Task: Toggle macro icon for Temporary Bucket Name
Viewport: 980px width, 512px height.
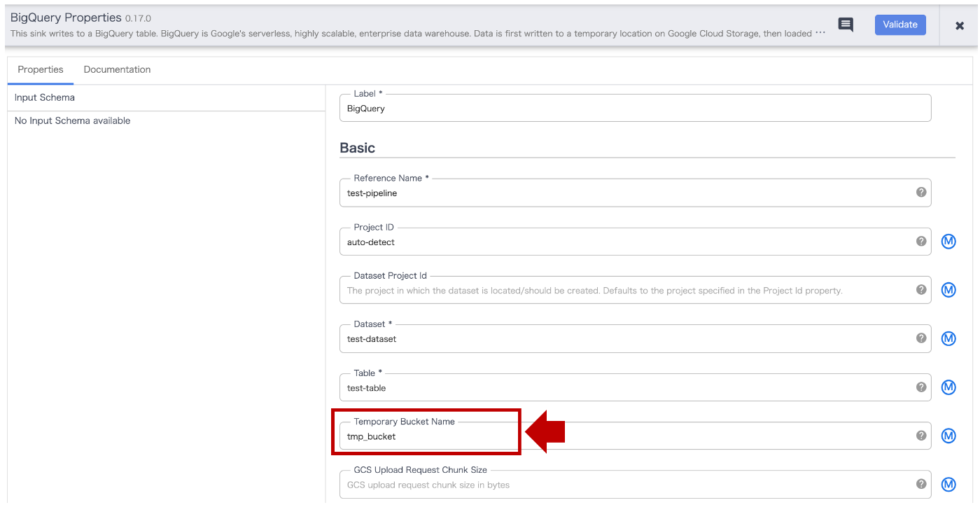Action: (x=948, y=436)
